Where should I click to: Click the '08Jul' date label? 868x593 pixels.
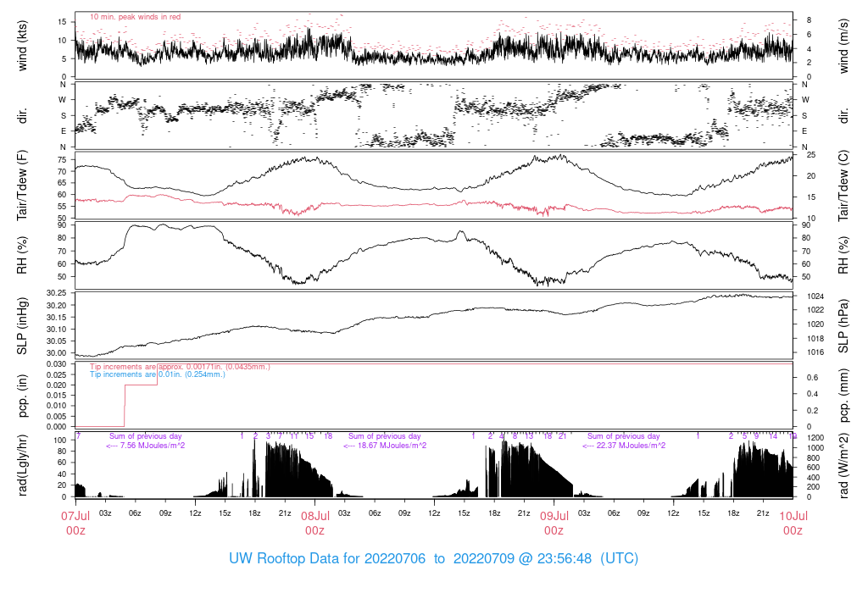315,516
